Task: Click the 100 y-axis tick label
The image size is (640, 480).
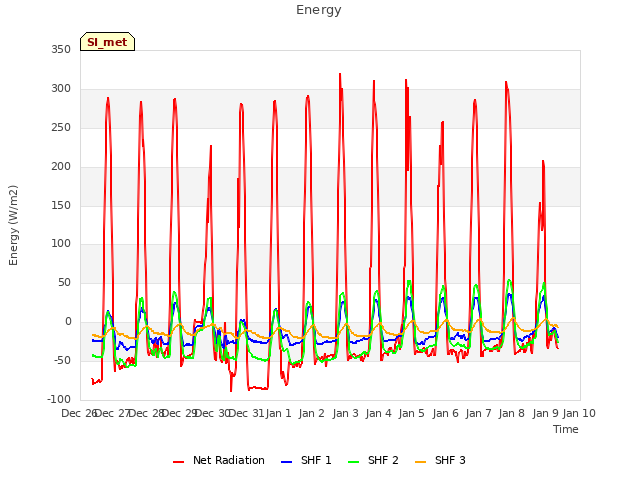Action: pos(61,244)
